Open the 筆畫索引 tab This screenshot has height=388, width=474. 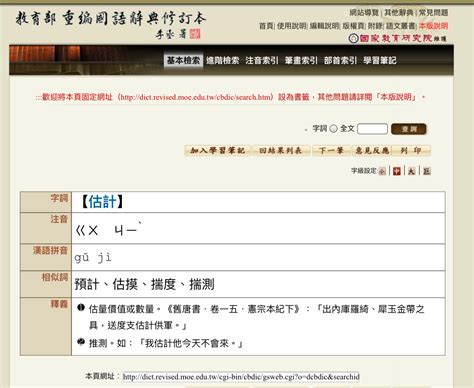click(301, 61)
